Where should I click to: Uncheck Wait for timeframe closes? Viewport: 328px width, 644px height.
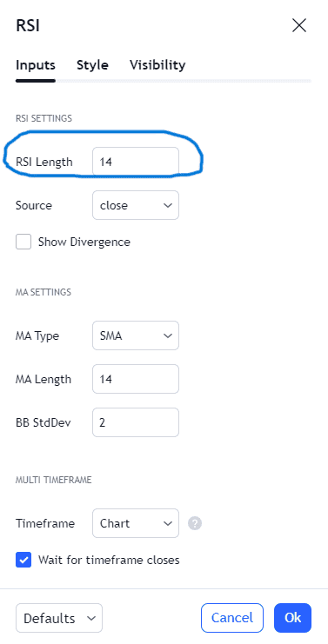click(23, 560)
